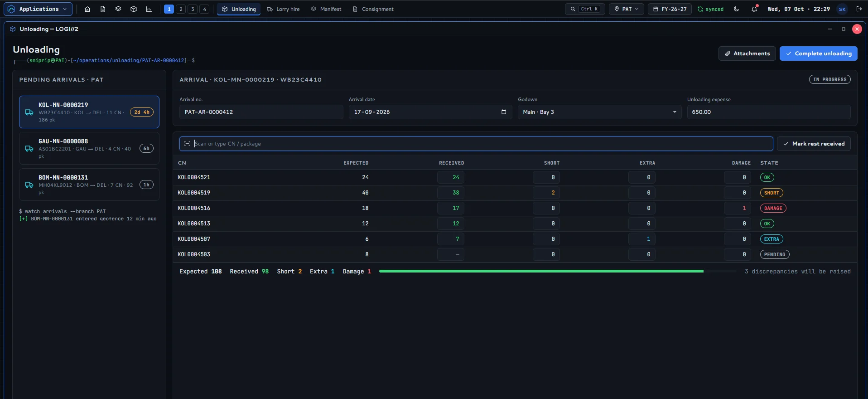Click the OK state badge of KOL0004513
This screenshot has width=868, height=399.
[x=767, y=224]
